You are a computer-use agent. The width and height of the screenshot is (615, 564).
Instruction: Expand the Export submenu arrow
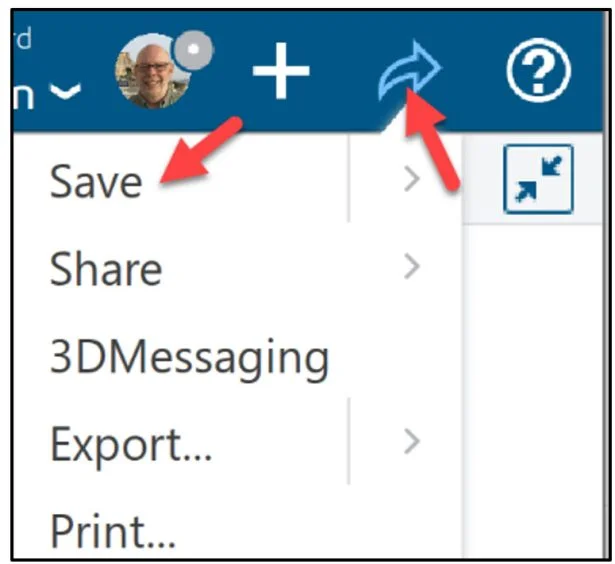tap(411, 441)
